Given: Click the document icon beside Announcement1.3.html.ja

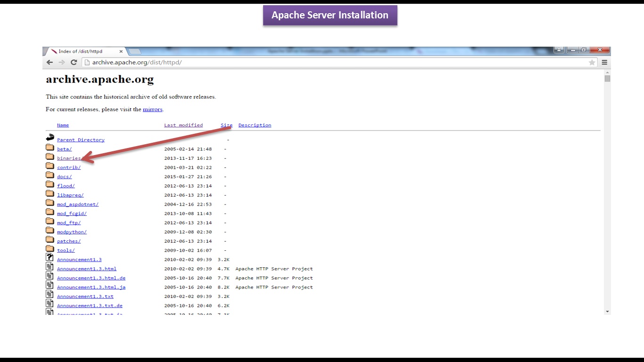Looking at the screenshot, I should point(50,285).
